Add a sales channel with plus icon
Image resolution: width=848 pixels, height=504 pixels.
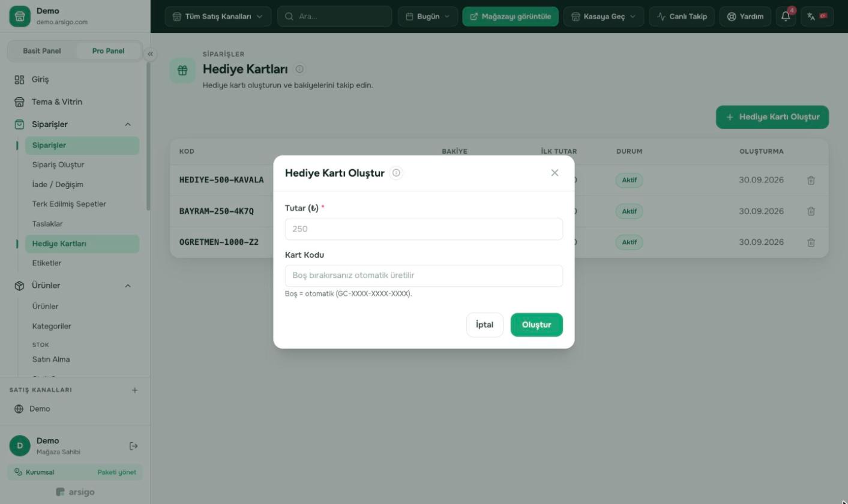coord(134,390)
